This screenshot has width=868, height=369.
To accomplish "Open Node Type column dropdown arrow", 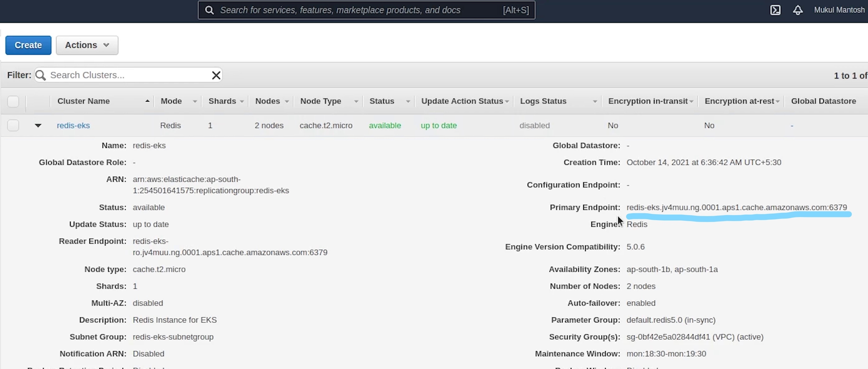I will [x=356, y=101].
